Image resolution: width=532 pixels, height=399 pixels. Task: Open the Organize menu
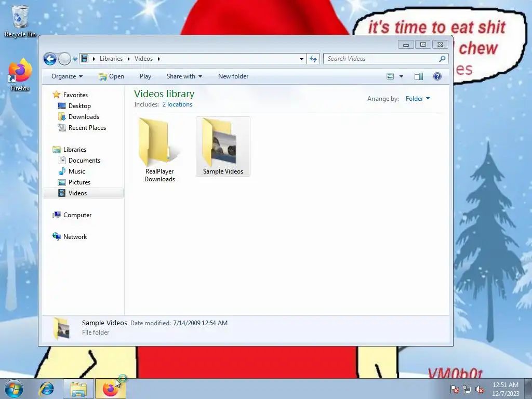pos(67,76)
